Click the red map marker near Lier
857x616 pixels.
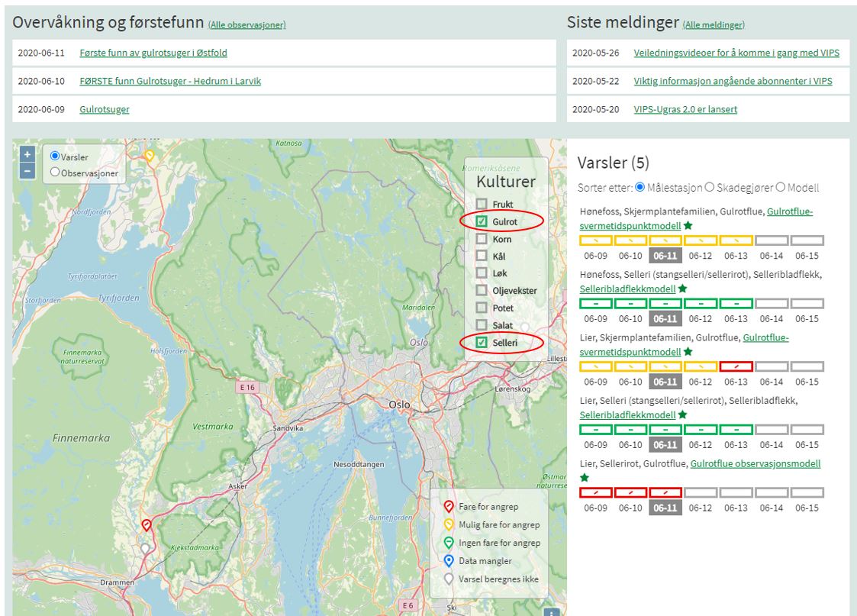click(x=146, y=525)
